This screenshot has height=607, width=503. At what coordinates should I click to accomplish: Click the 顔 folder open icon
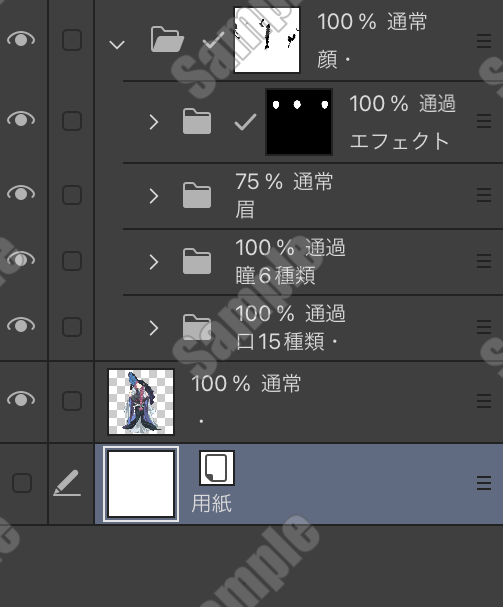pyautogui.click(x=167, y=39)
